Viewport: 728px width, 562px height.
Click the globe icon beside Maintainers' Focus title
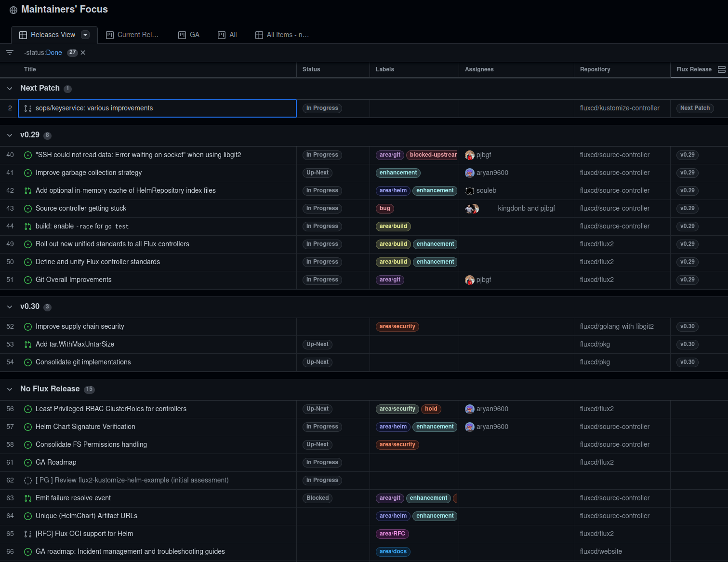(13, 10)
